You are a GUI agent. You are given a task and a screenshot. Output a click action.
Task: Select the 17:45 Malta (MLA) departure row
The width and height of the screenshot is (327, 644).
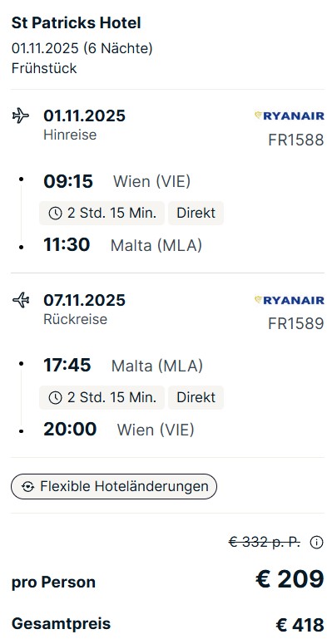coord(123,366)
